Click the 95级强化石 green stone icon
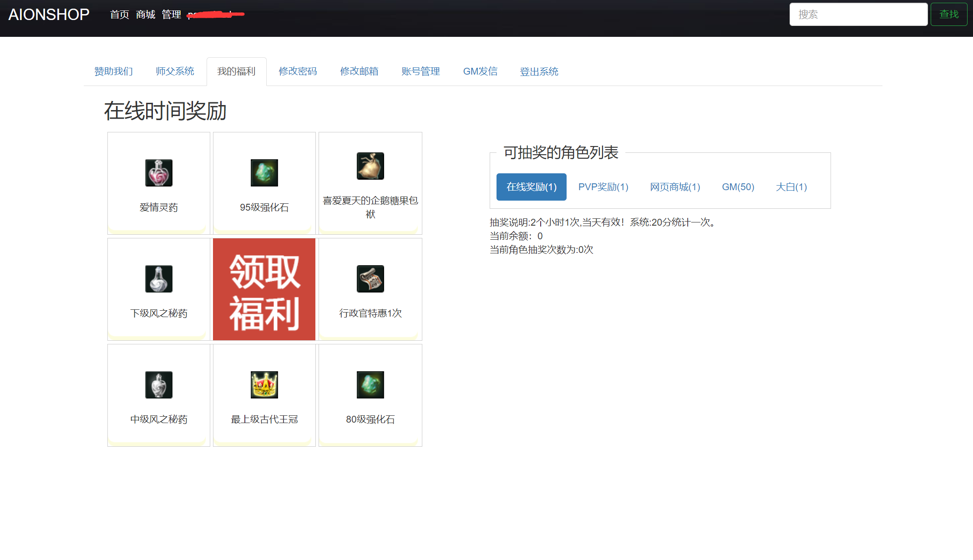Screen dimensions: 973x560 point(264,173)
